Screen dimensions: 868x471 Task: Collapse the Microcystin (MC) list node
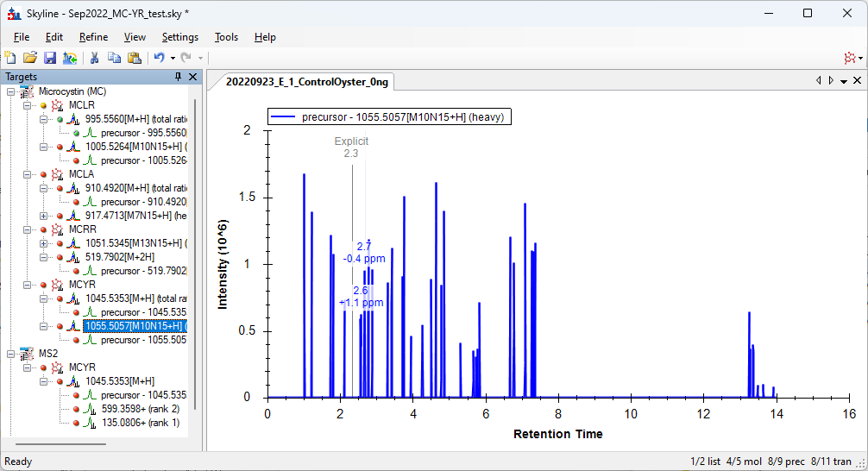(x=10, y=91)
